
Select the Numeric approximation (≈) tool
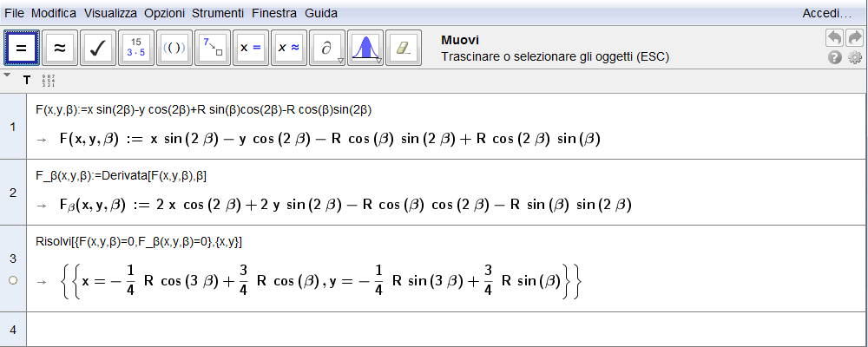point(60,49)
